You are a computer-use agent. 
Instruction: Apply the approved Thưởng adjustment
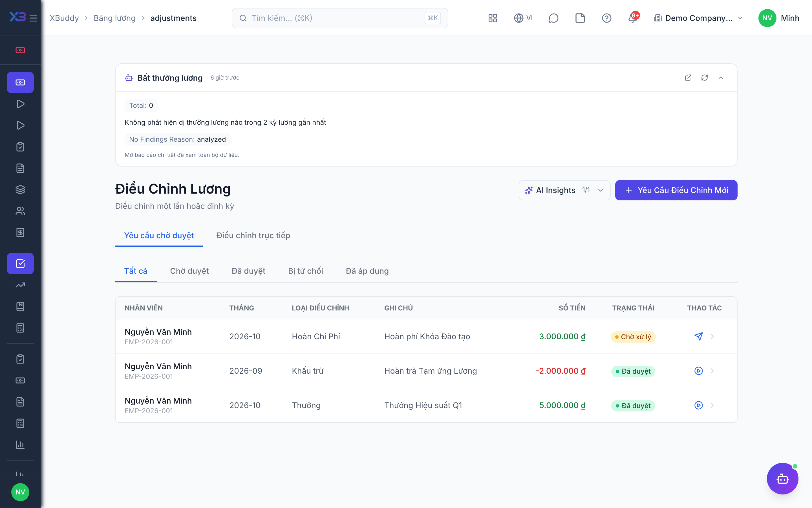698,405
